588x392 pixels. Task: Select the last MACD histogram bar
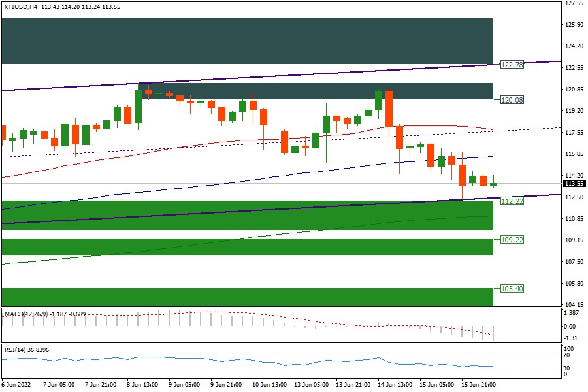pyautogui.click(x=493, y=333)
